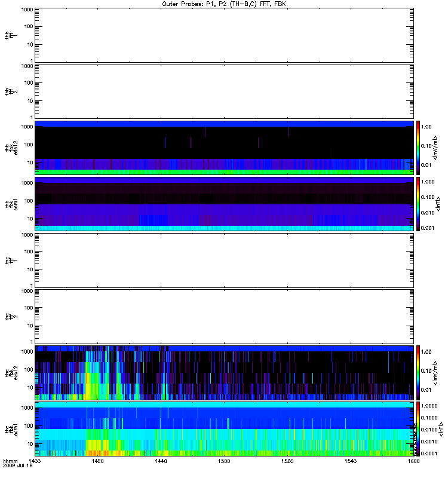This screenshot has width=448, height=478.
Task: Click the plot title "Outer Probes: P1, P2 (TH-B,C) FFT, FBK"
Action: [x=224, y=4]
